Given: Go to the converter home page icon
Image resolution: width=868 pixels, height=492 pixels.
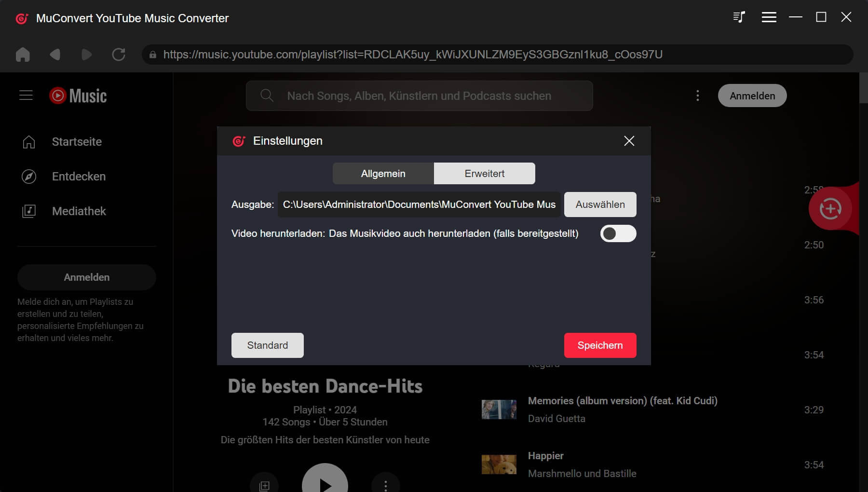Looking at the screenshot, I should [23, 55].
